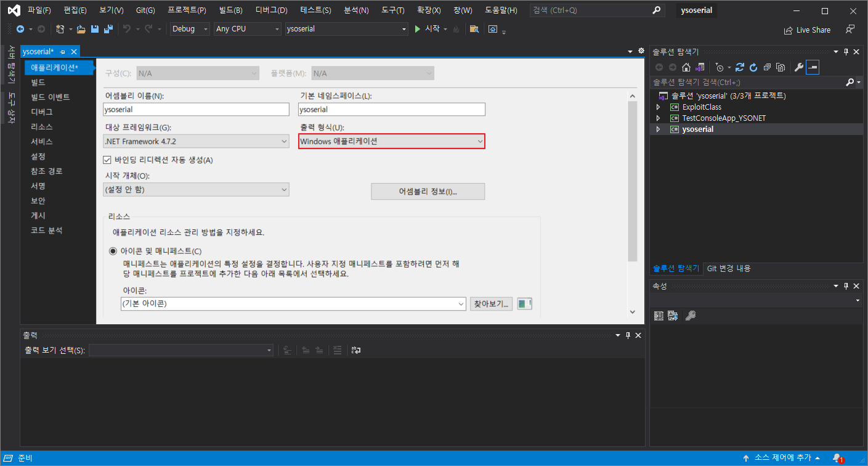Toggle word wrap icon in Output panel
The height and width of the screenshot is (466, 868).
tap(356, 350)
